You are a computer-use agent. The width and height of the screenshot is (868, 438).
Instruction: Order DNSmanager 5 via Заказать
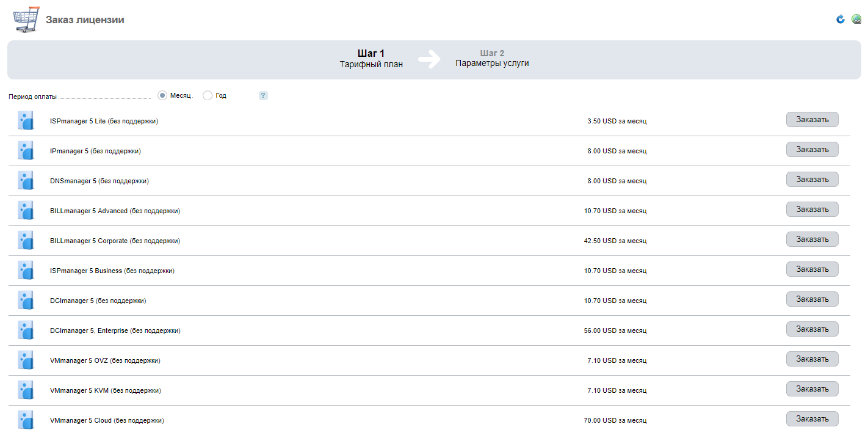click(812, 180)
